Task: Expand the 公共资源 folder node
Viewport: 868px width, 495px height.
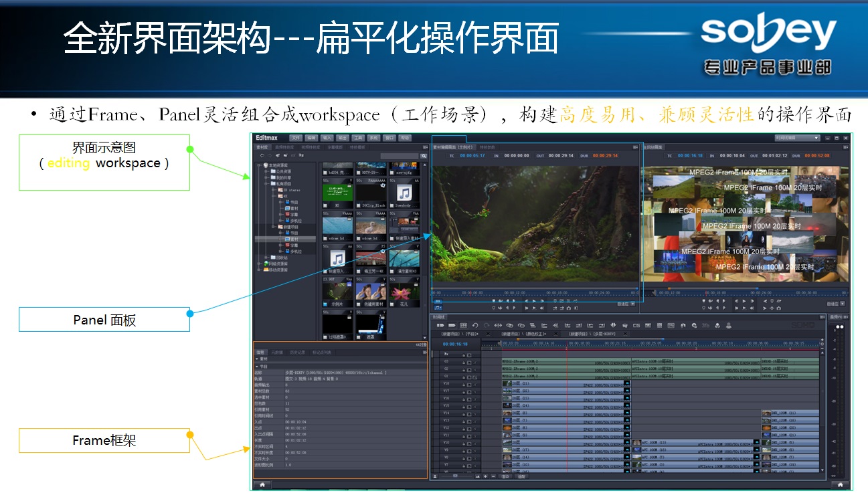Action: [x=266, y=171]
